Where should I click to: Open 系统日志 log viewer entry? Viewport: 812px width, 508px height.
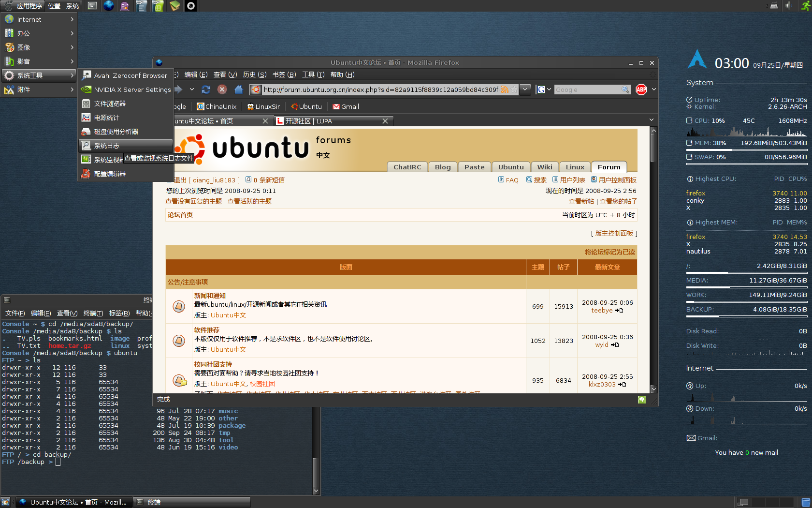126,146
